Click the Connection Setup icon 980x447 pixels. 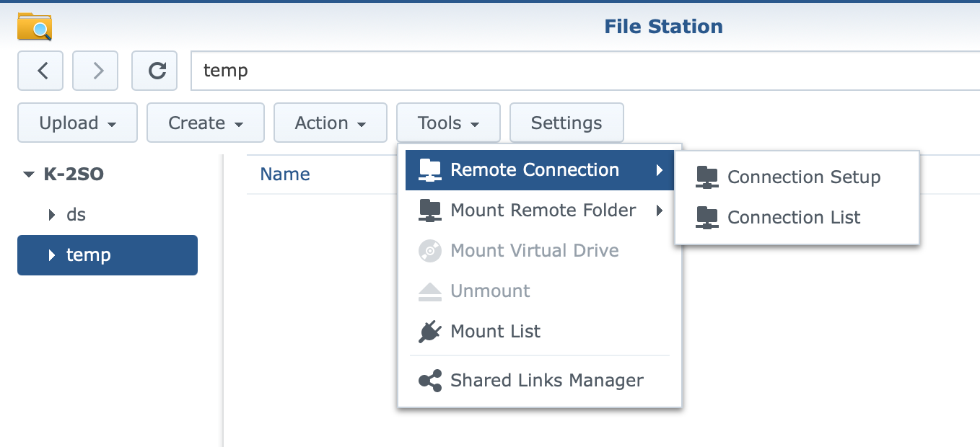pyautogui.click(x=707, y=177)
